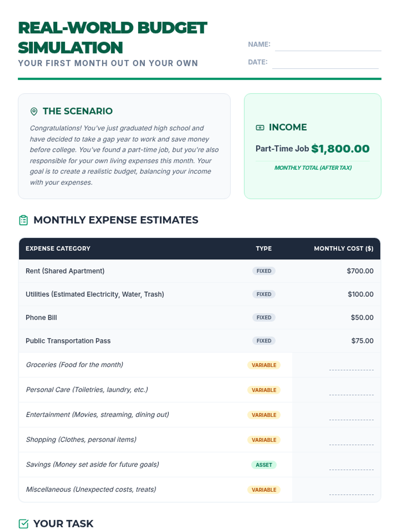Click the FIXED badge for Phone Bill
The image size is (399, 532).
click(x=264, y=318)
